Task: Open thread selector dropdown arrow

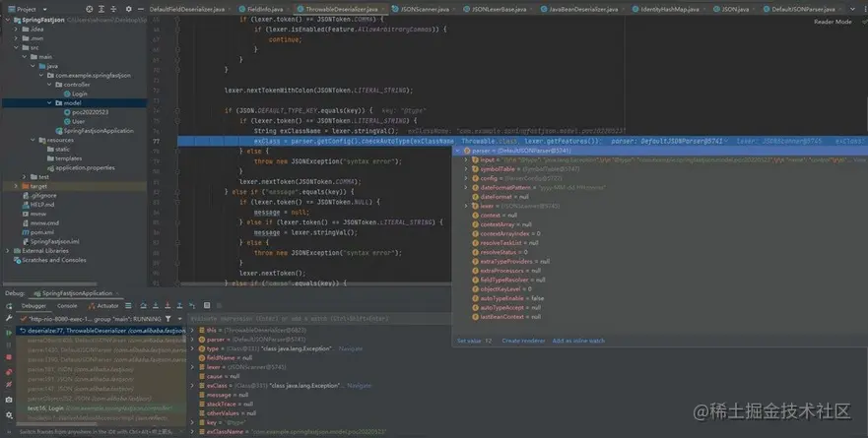Action: pos(180,319)
